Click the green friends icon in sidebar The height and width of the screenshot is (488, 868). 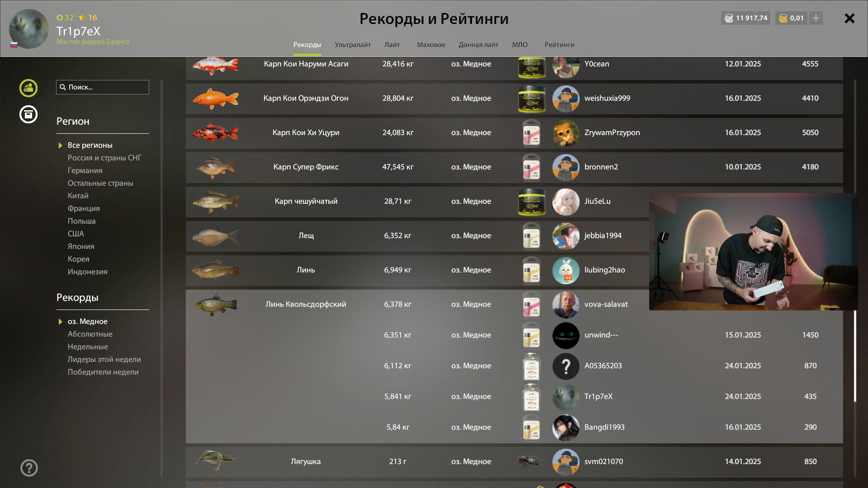[x=28, y=88]
